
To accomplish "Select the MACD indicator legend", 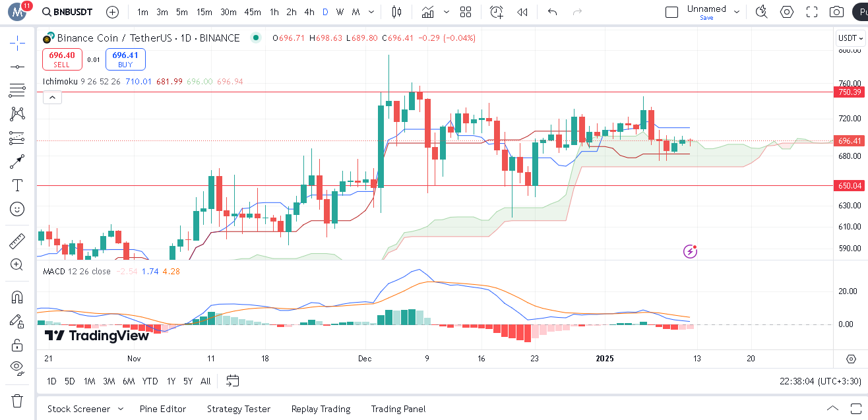I will click(55, 271).
